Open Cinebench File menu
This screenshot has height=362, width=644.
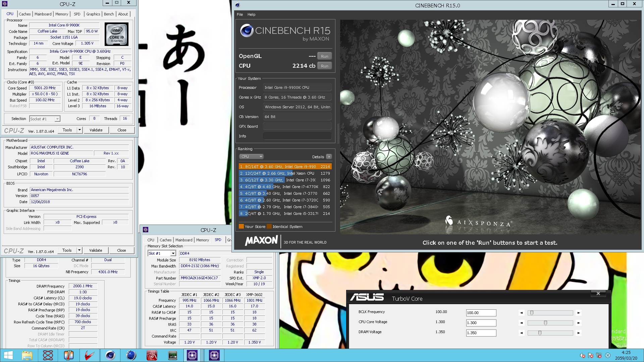[240, 14]
